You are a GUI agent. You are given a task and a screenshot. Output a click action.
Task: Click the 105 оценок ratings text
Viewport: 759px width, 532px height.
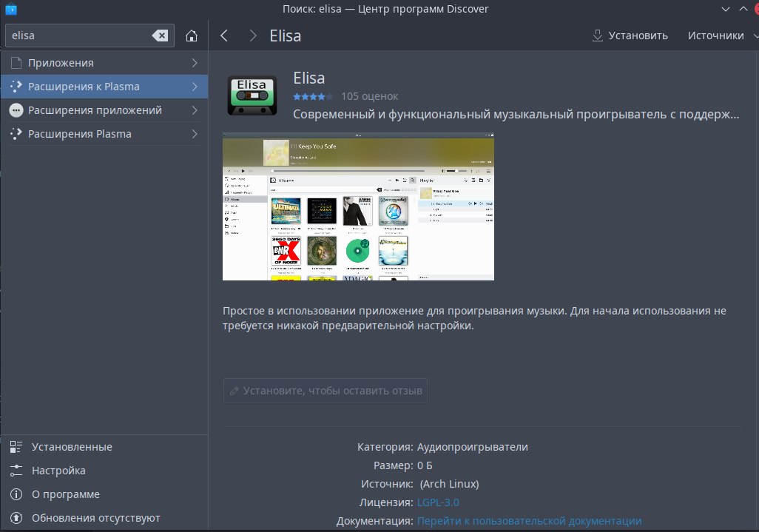[x=369, y=96]
